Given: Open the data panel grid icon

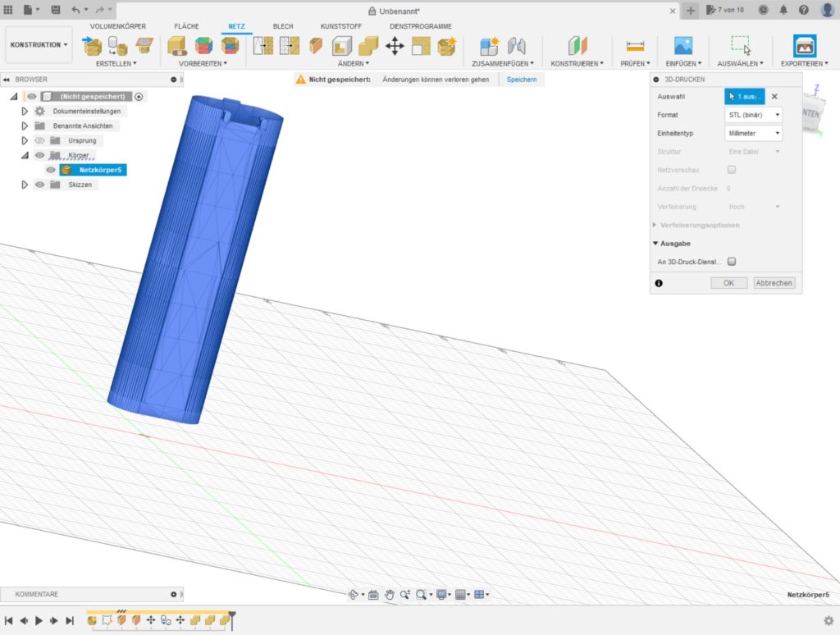Looking at the screenshot, I should tap(8, 10).
